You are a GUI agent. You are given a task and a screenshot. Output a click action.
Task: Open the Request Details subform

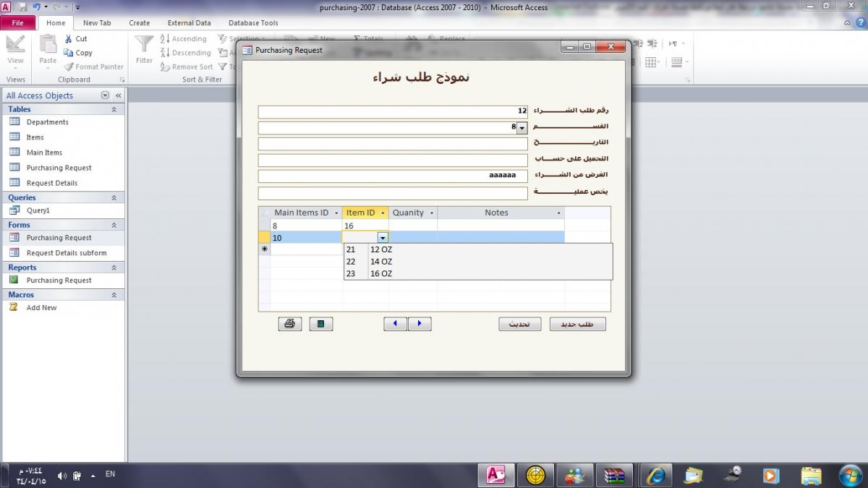click(x=67, y=253)
